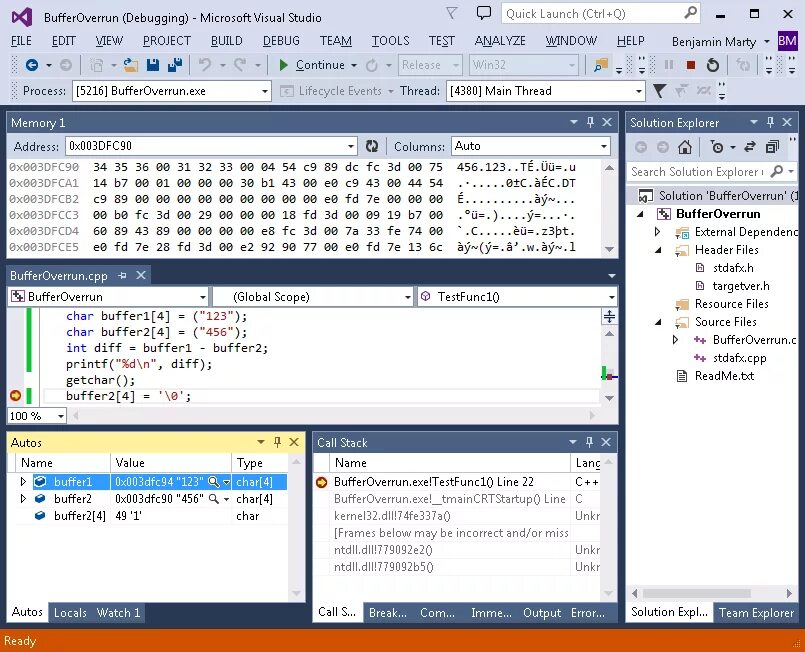Click the editor split window handle
The width and height of the screenshot is (805, 652).
609,316
